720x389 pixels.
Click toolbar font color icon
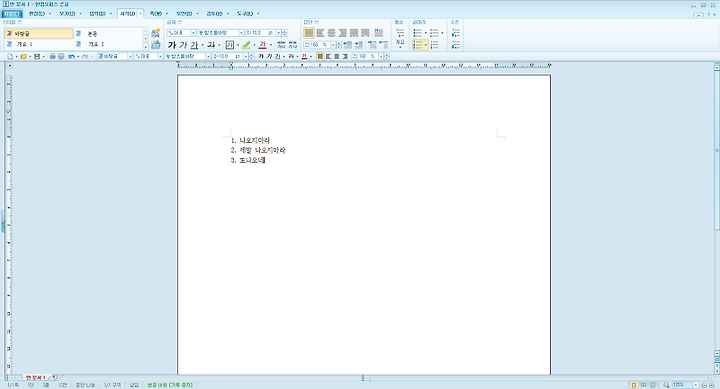304,56
